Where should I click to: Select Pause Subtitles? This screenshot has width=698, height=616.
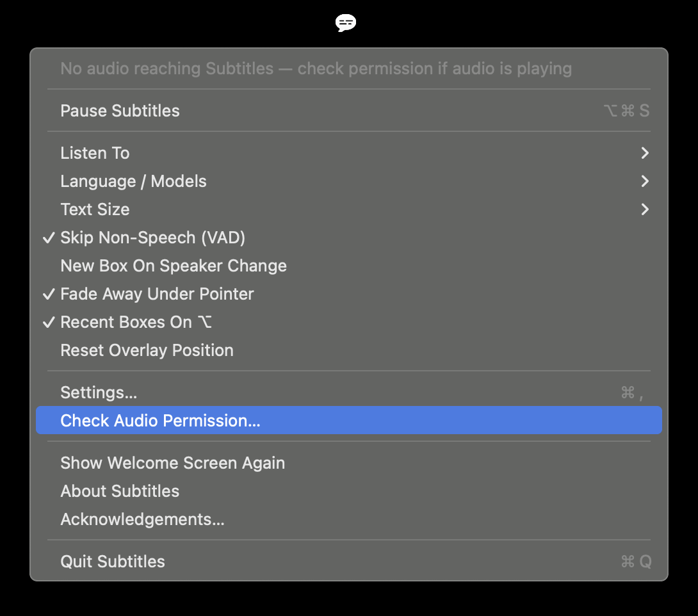tap(349, 111)
